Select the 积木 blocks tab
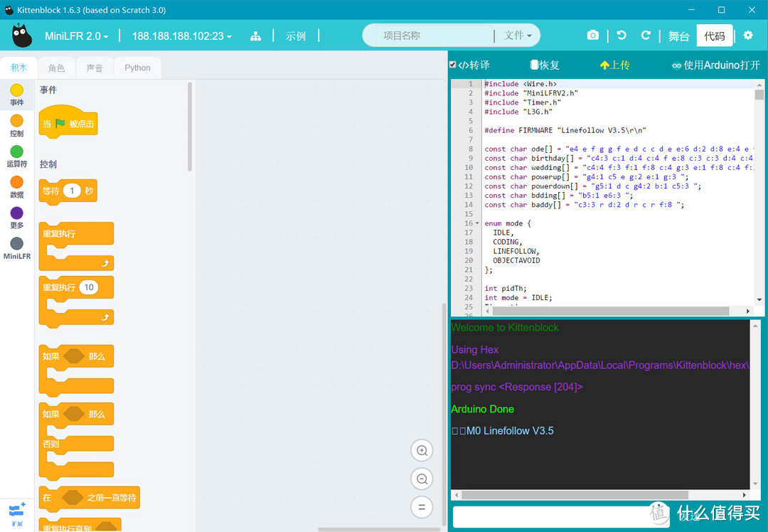This screenshot has height=532, width=768. [x=18, y=68]
